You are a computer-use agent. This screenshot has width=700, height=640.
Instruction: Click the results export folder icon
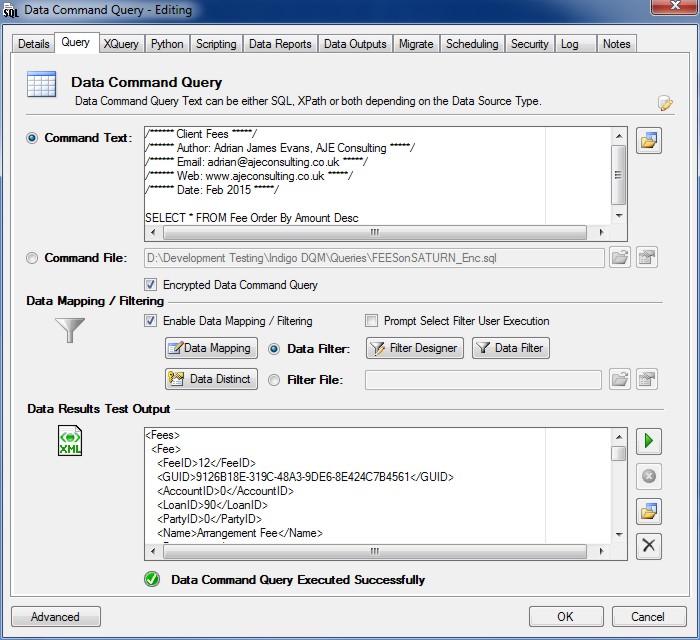coord(648,511)
